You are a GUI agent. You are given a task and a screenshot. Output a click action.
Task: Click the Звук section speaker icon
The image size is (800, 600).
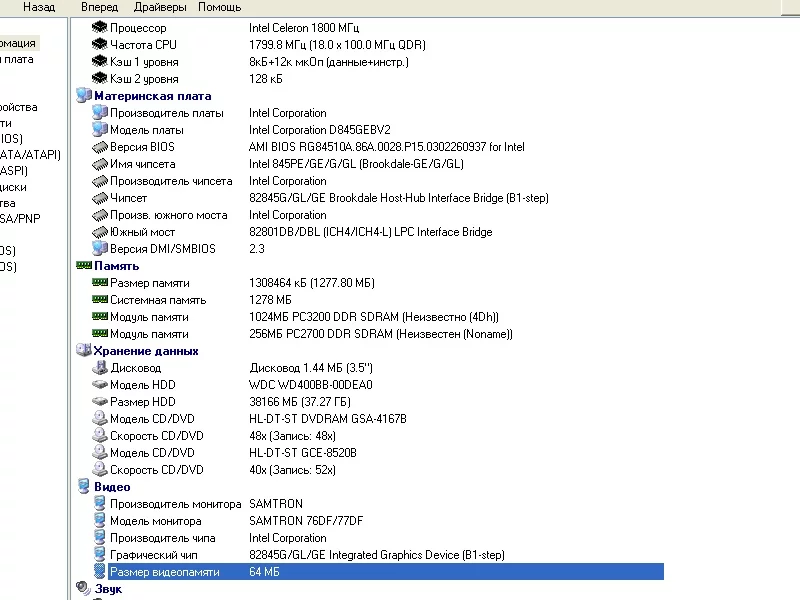click(x=84, y=589)
